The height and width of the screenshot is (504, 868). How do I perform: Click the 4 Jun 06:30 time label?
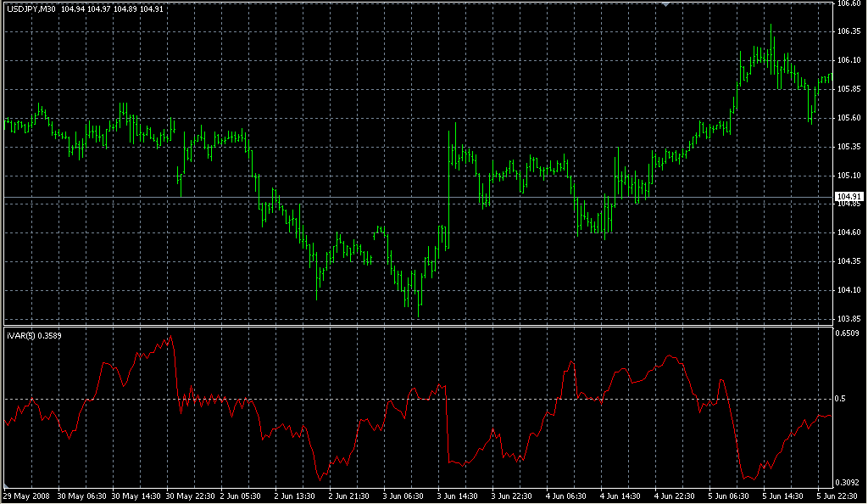click(567, 496)
